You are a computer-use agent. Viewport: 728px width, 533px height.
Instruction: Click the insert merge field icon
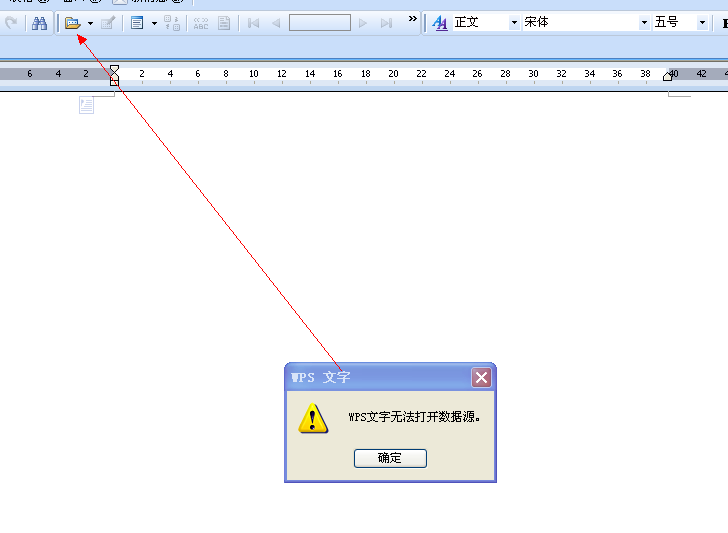pyautogui.click(x=137, y=23)
